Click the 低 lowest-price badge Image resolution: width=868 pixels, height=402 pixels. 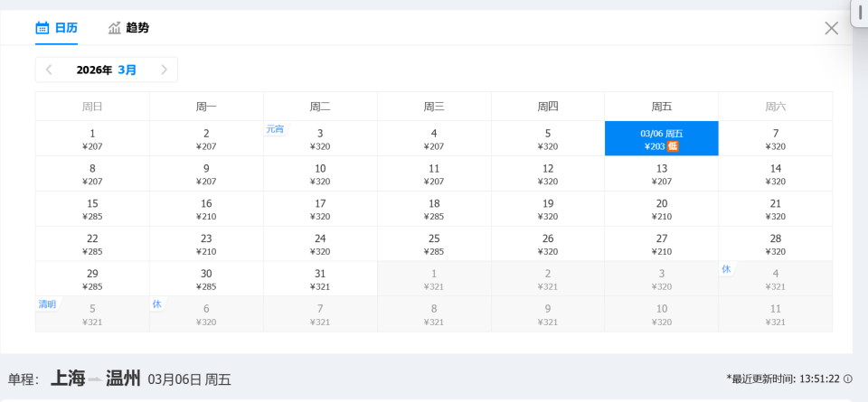coord(673,146)
